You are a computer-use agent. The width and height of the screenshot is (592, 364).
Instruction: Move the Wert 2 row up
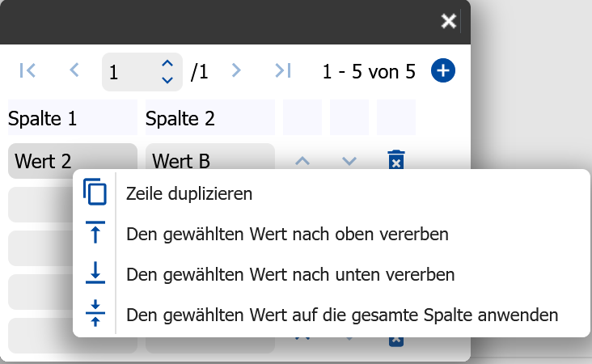coord(302,160)
